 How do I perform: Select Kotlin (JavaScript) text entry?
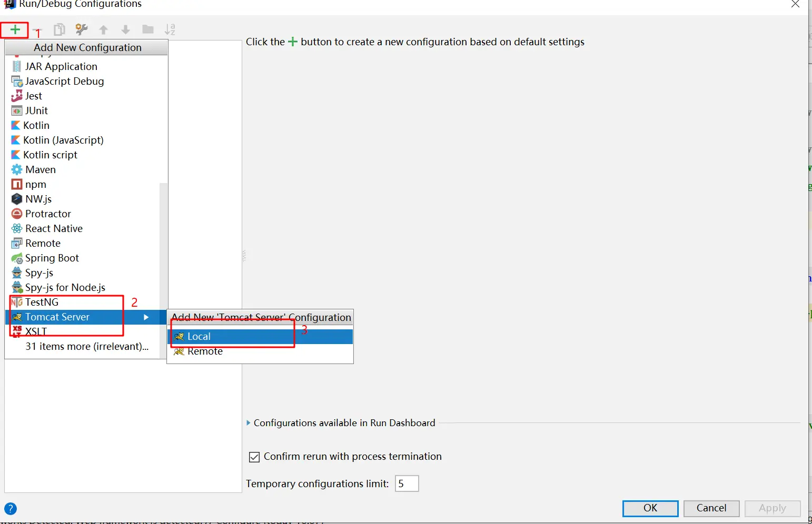[63, 140]
